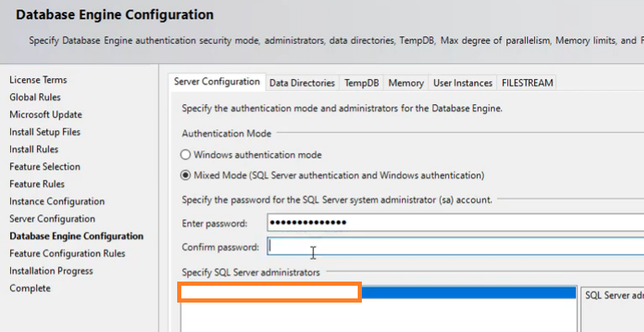Click Feature Rules step in sidebar
The width and height of the screenshot is (644, 332).
pos(37,184)
